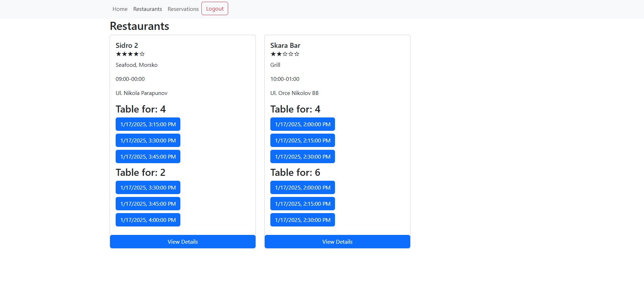Screen dimensions: 644x288
Task: Select 2:15 PM for Skara Bar table for 6
Action: (x=303, y=204)
